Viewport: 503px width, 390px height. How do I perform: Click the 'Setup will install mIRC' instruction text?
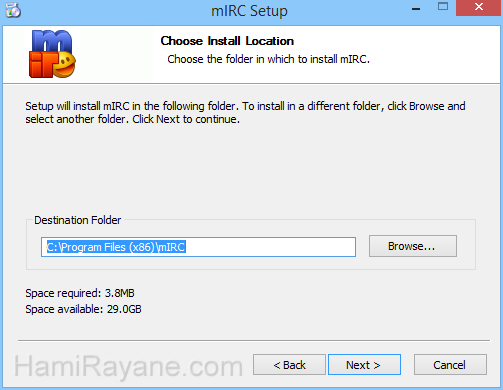coord(245,112)
